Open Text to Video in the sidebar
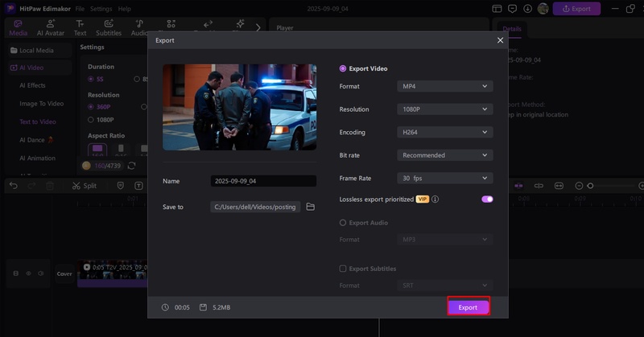 [x=37, y=121]
